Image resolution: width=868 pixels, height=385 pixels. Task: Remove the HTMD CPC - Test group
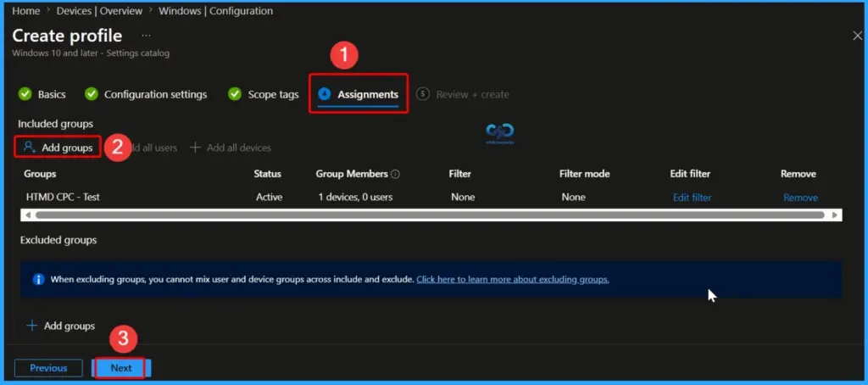800,198
